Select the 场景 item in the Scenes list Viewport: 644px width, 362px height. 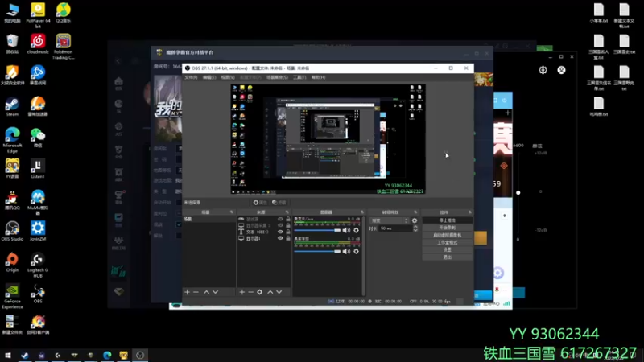pyautogui.click(x=208, y=219)
